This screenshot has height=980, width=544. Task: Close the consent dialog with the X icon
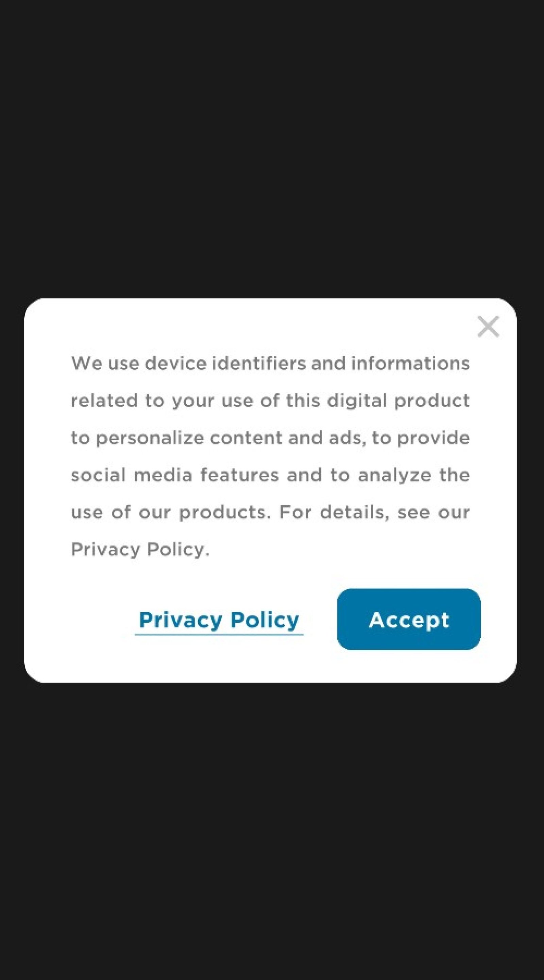click(x=488, y=326)
